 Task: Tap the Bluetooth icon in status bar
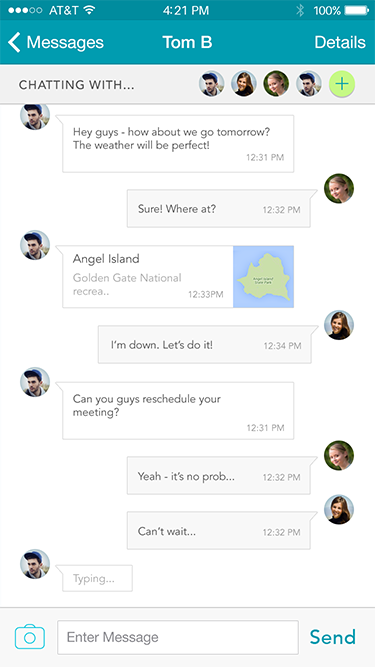coord(300,10)
